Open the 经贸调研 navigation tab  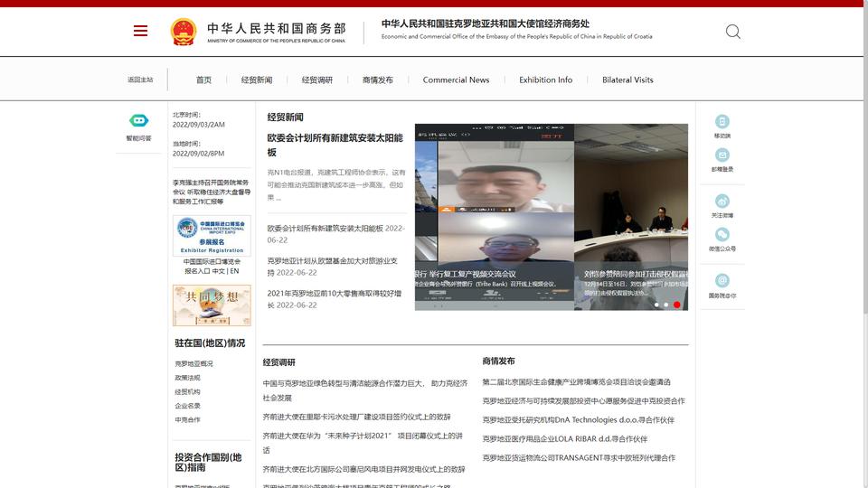click(x=317, y=80)
